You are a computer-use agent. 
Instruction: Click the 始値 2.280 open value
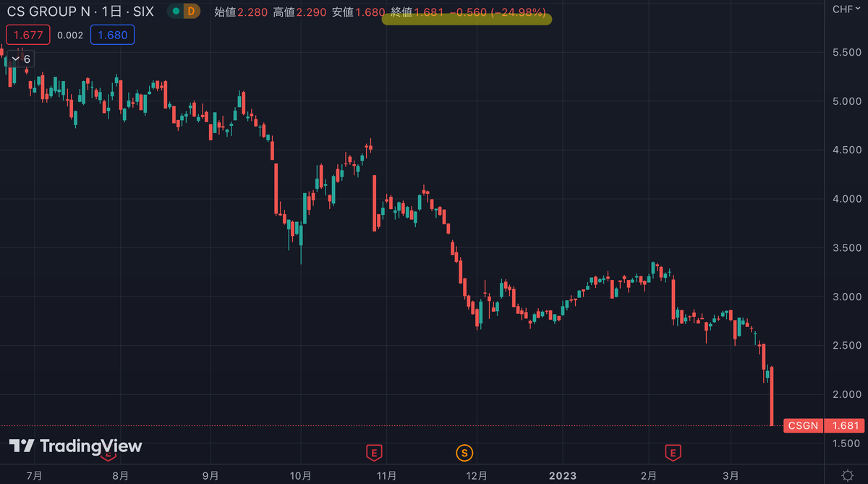241,11
